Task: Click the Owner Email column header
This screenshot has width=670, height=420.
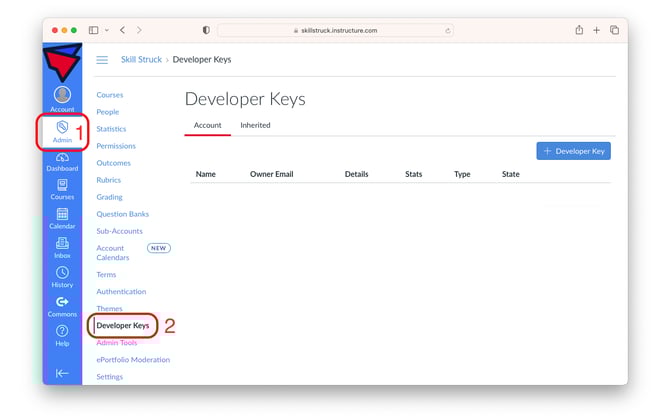Action: [x=272, y=174]
